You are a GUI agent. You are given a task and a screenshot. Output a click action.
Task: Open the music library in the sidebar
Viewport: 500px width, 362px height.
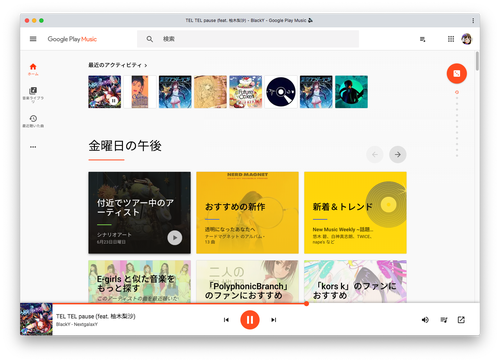coord(33,94)
